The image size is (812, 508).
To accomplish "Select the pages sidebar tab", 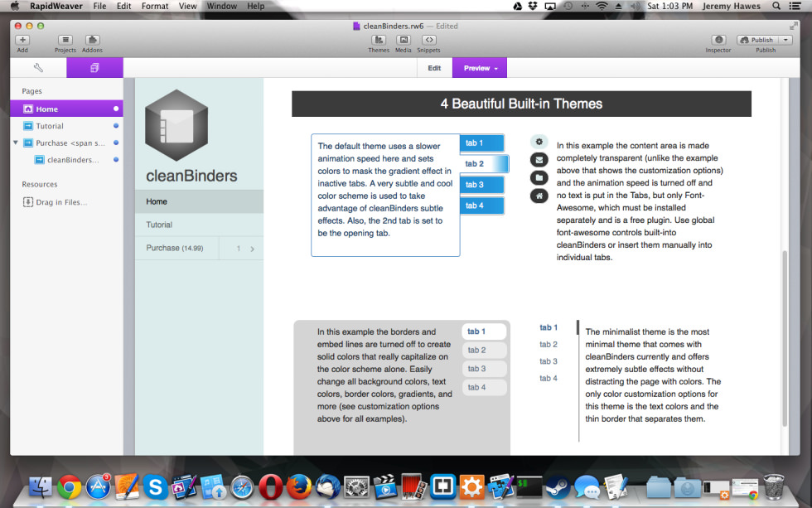I will [x=94, y=68].
